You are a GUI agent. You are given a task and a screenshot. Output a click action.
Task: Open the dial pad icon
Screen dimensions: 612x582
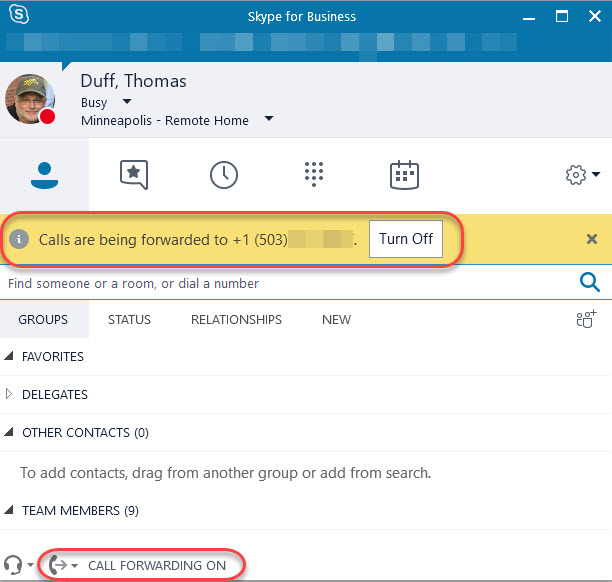point(314,174)
